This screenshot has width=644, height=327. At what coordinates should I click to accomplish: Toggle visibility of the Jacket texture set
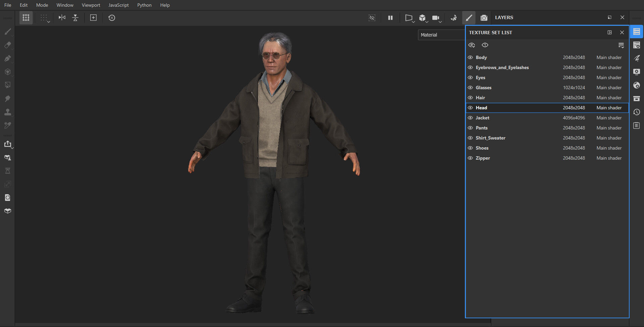tap(470, 118)
